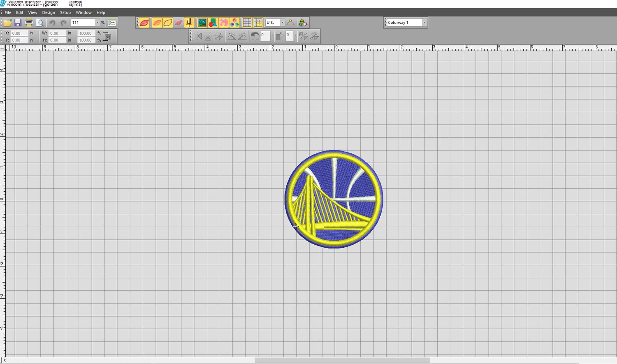Image resolution: width=617 pixels, height=364 pixels.
Task: Click the W width input field
Action: pos(57,33)
